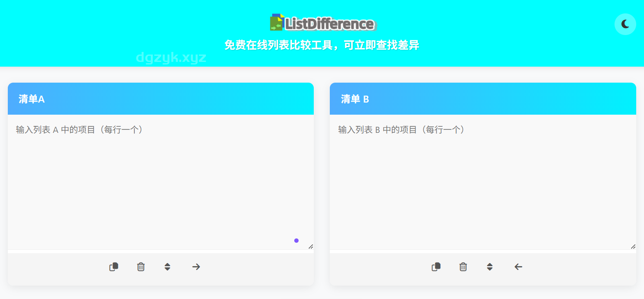This screenshot has width=644, height=299.
Task: Click the ListDifference logo icon
Action: (276, 23)
